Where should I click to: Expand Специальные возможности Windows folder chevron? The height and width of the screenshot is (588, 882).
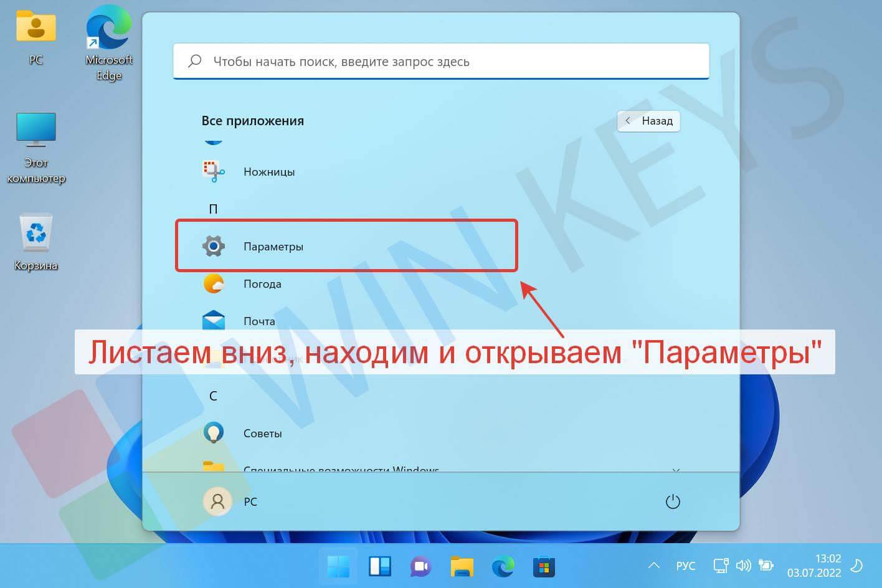pos(676,469)
